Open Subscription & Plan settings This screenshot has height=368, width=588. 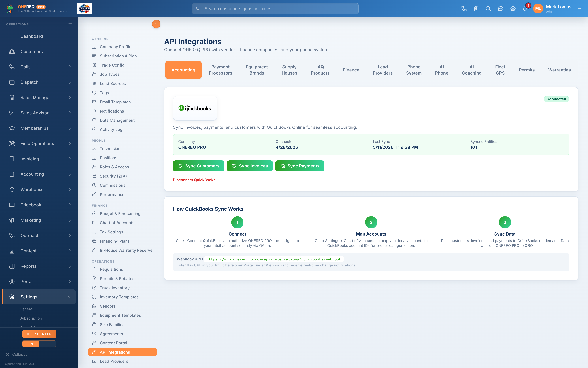(x=123, y=56)
